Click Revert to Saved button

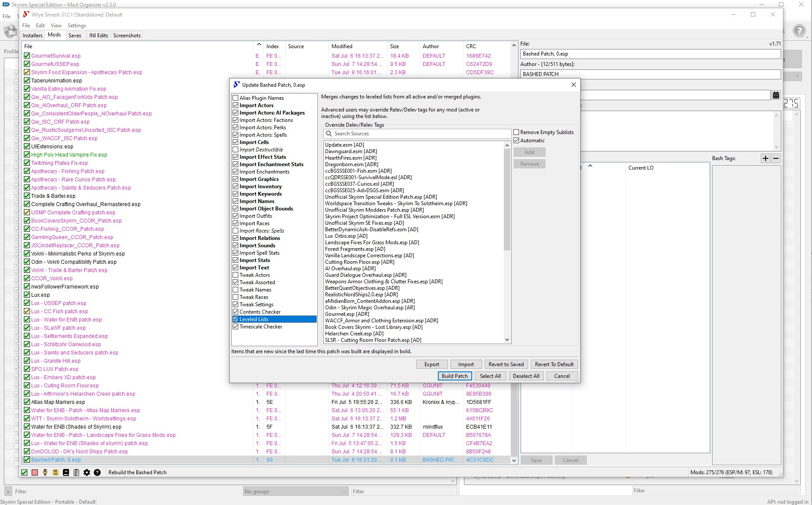[506, 364]
